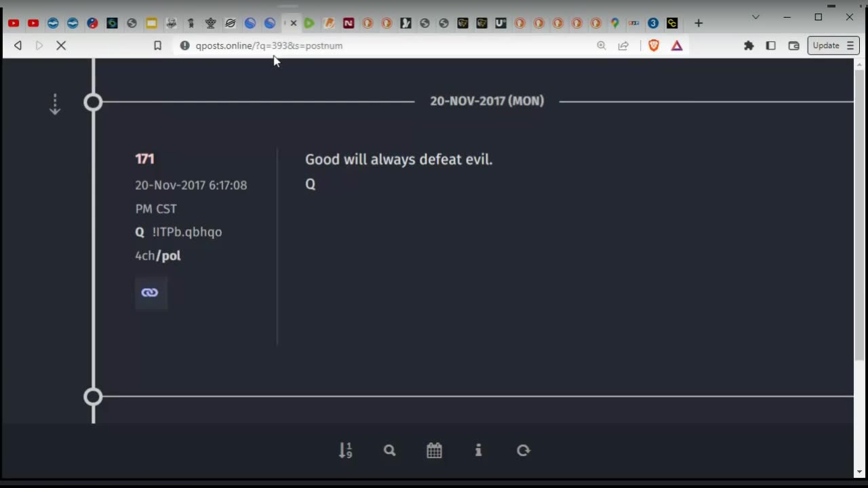Click the scrollbar down arrow
This screenshot has height=488, width=868.
point(860,472)
